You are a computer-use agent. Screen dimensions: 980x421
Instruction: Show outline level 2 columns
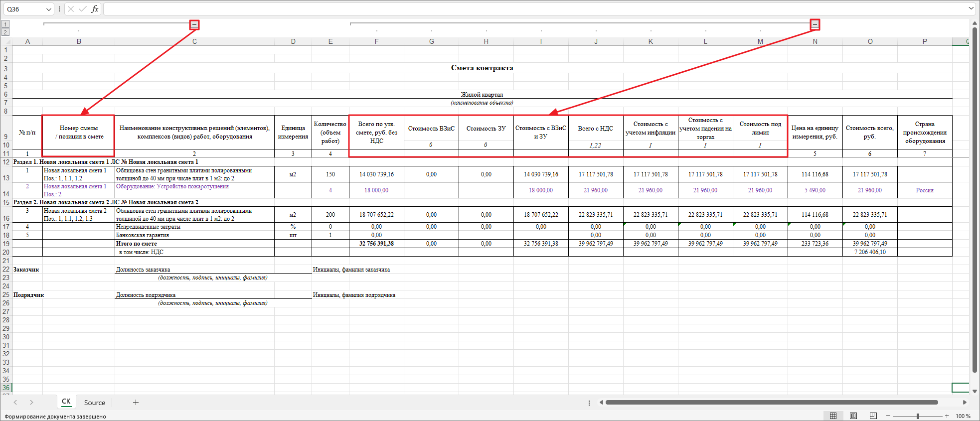[x=5, y=32]
